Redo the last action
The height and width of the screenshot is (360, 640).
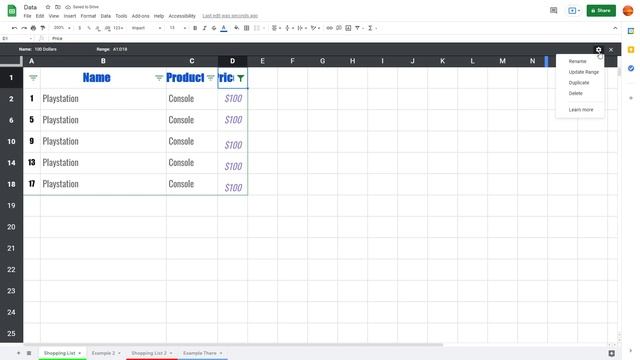coord(24,28)
